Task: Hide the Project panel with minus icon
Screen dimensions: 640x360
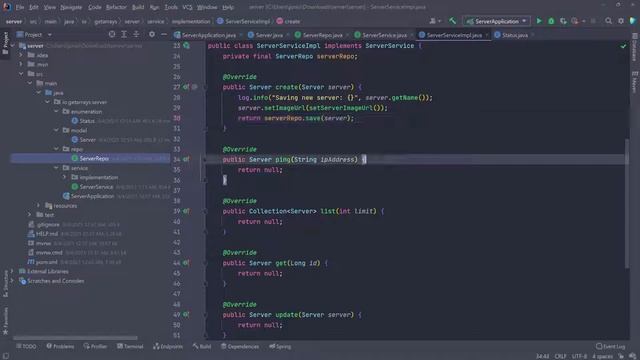Action: (164, 35)
